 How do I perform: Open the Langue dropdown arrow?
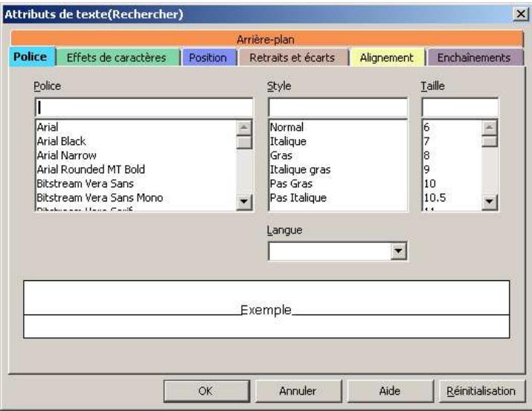click(398, 251)
